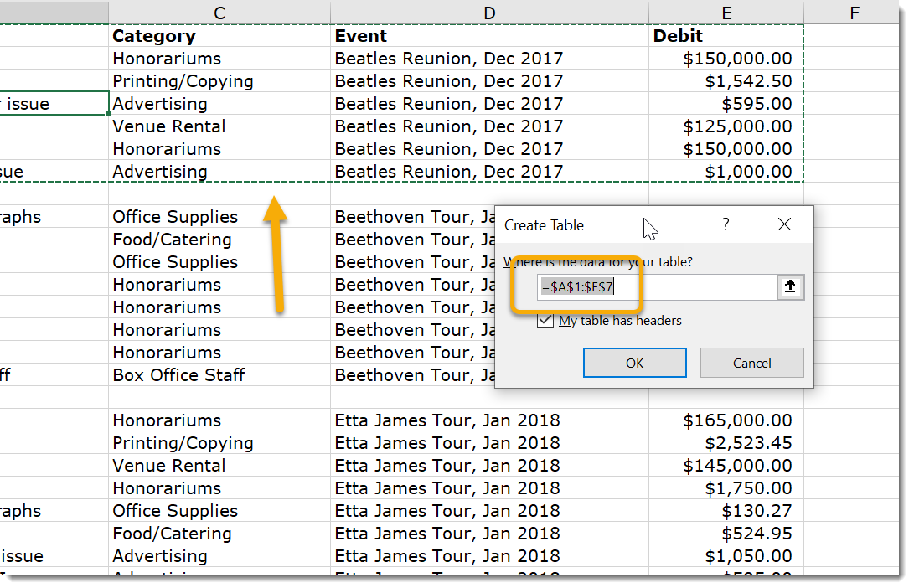Confirm table creation with OK
Viewport: 914px width, 588px height.
coord(634,363)
